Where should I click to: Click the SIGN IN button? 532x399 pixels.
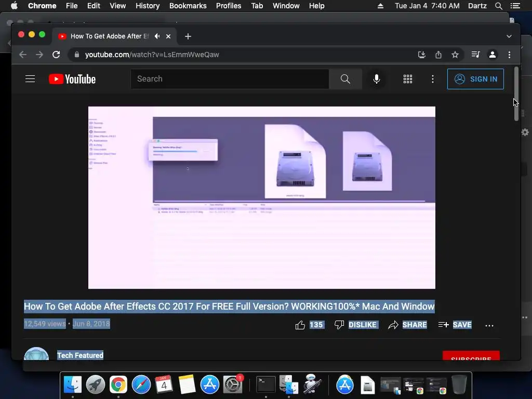click(x=475, y=79)
